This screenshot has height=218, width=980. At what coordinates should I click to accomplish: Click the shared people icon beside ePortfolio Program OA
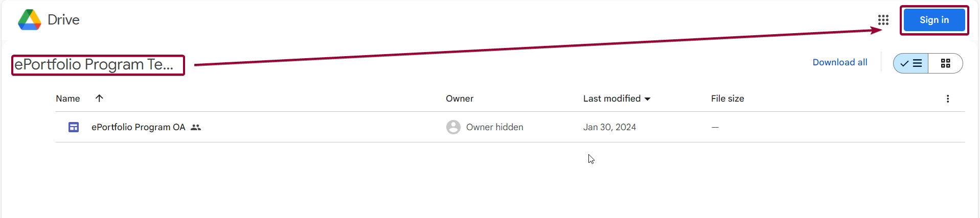[196, 127]
